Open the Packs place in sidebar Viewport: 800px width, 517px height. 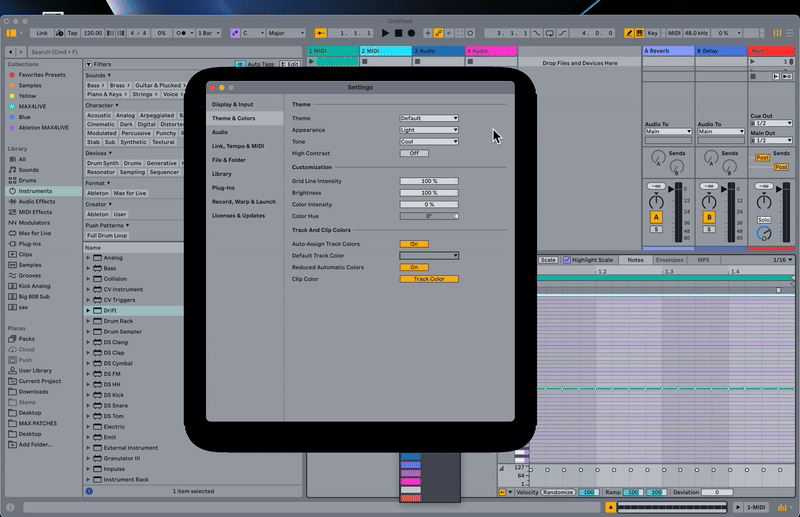point(26,339)
